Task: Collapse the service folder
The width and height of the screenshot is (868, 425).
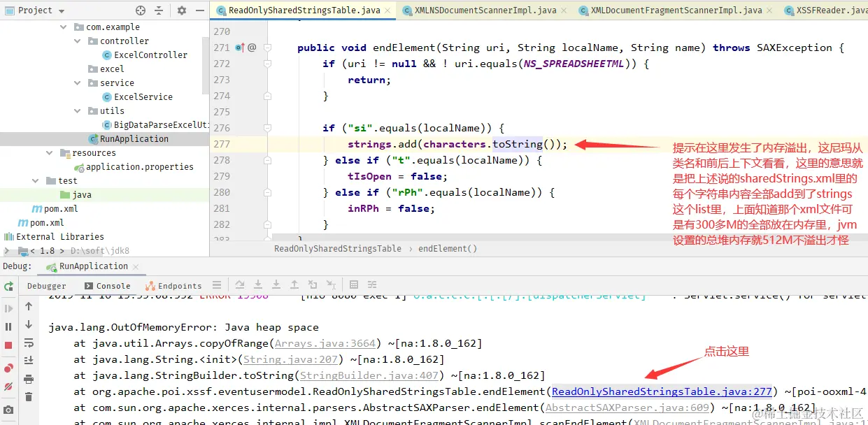Action: point(78,82)
